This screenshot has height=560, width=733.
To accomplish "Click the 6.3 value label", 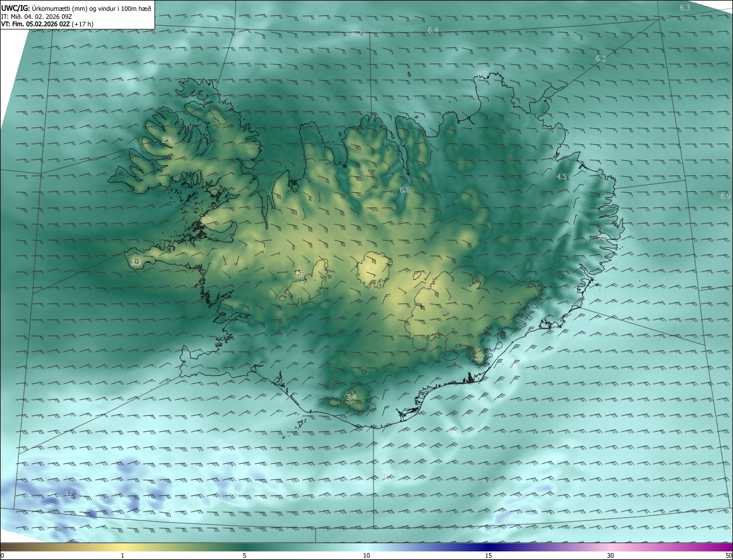I will [x=685, y=8].
